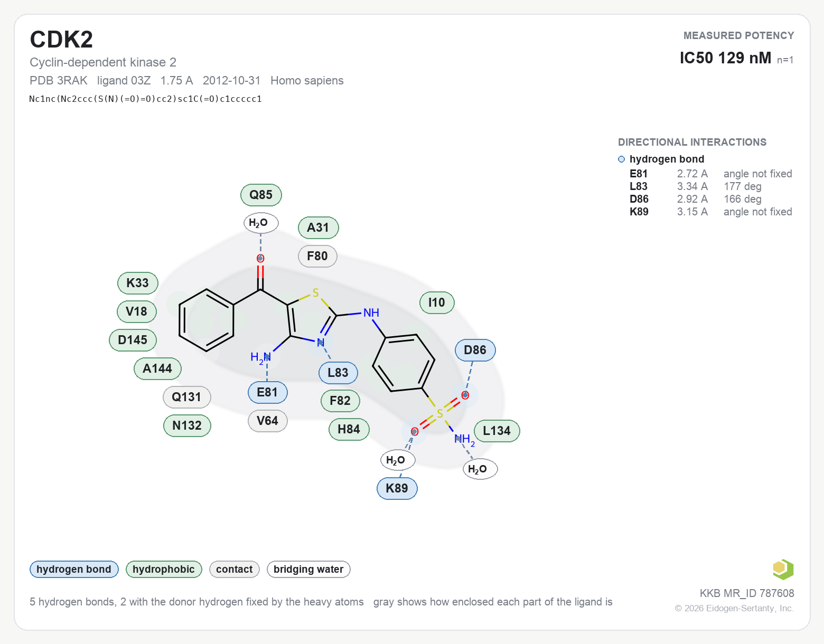Click the water near sulfonamide NH2

[480, 469]
